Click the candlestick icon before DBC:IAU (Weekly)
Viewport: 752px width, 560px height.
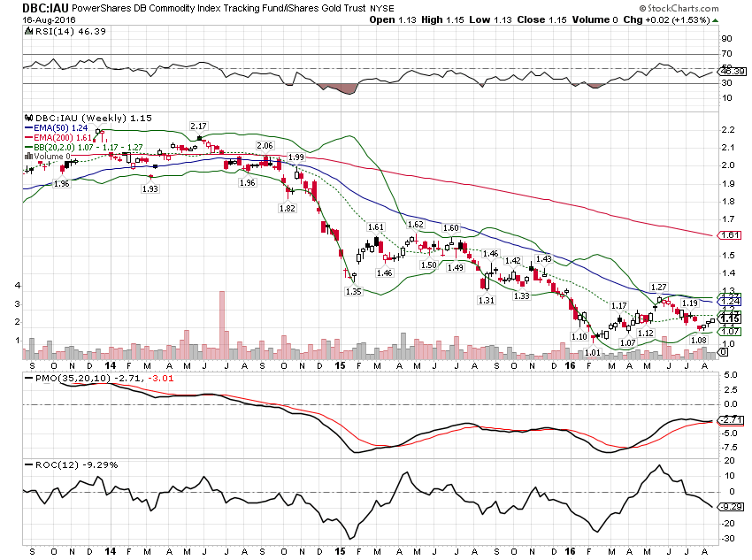coord(29,118)
